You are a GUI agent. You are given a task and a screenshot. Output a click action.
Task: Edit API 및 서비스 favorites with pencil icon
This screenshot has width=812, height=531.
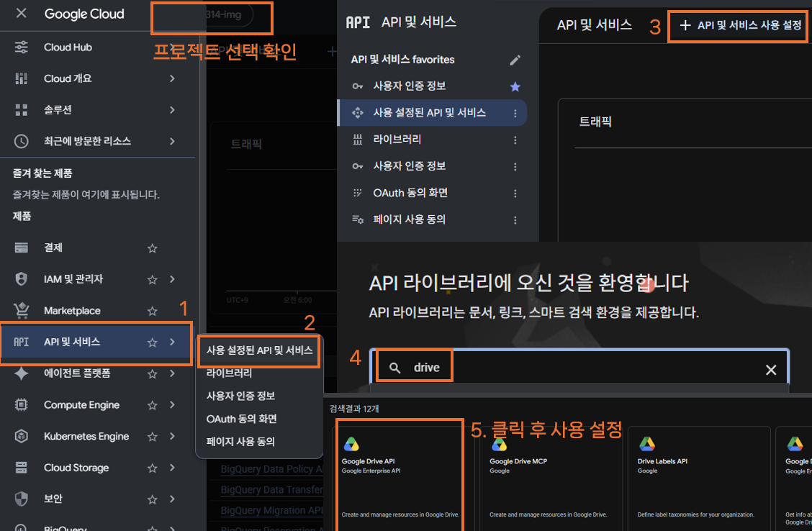coord(515,60)
